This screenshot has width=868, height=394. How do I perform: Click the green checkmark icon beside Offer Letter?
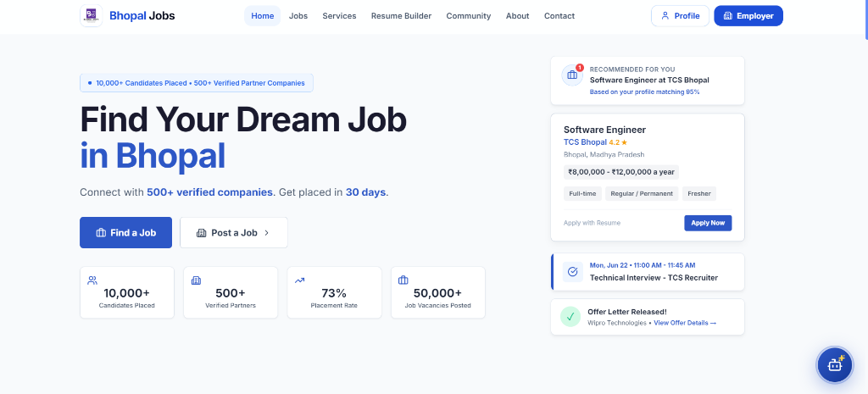pos(570,317)
